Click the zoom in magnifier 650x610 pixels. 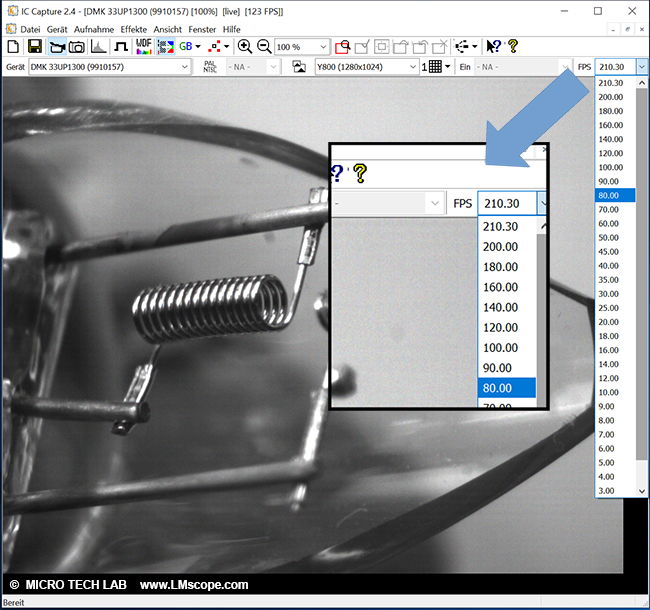[245, 47]
